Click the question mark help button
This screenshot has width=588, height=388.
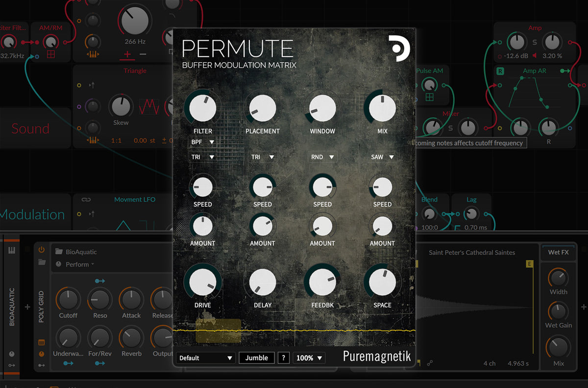[283, 358]
